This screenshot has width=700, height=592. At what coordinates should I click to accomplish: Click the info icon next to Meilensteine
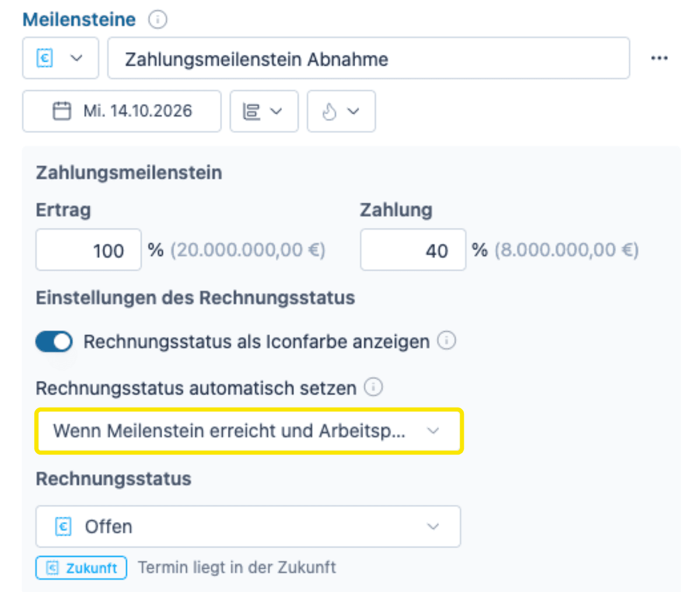157,19
